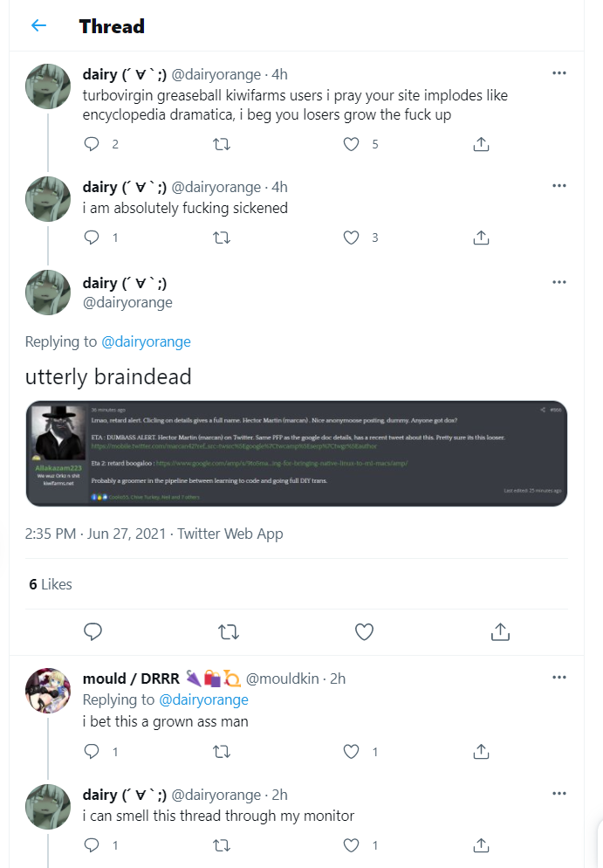Share the main 'utterly braindead' tweet
603x868 pixels.
[x=500, y=631]
